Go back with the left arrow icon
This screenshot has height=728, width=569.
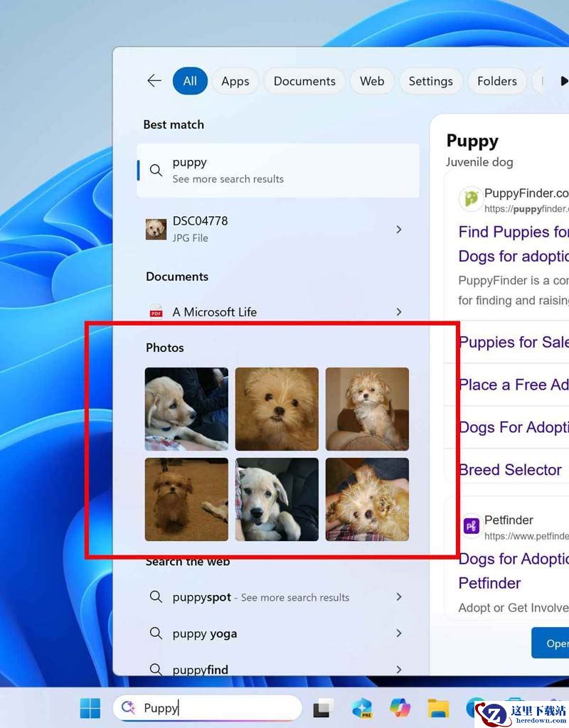pos(154,81)
